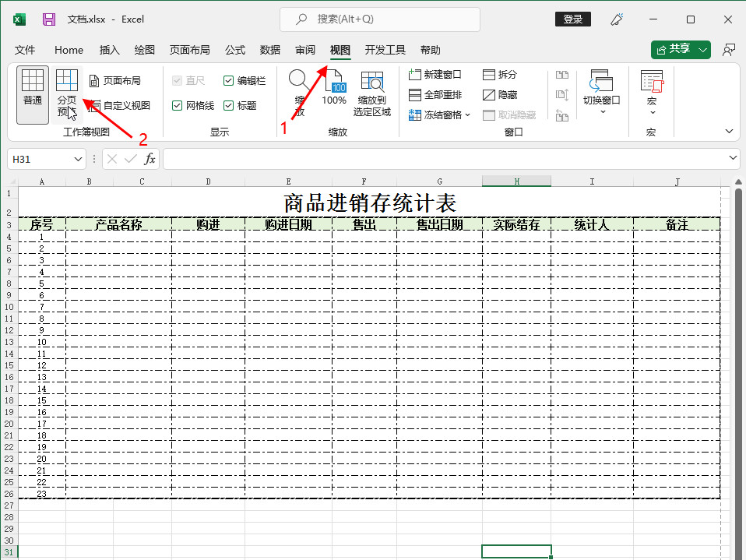Click the confirm checkmark formula icon
This screenshot has width=746, height=560.
click(x=130, y=159)
